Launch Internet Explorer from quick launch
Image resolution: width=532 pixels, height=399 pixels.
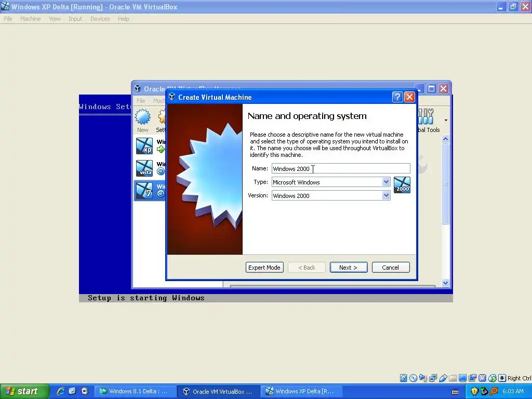[61, 391]
